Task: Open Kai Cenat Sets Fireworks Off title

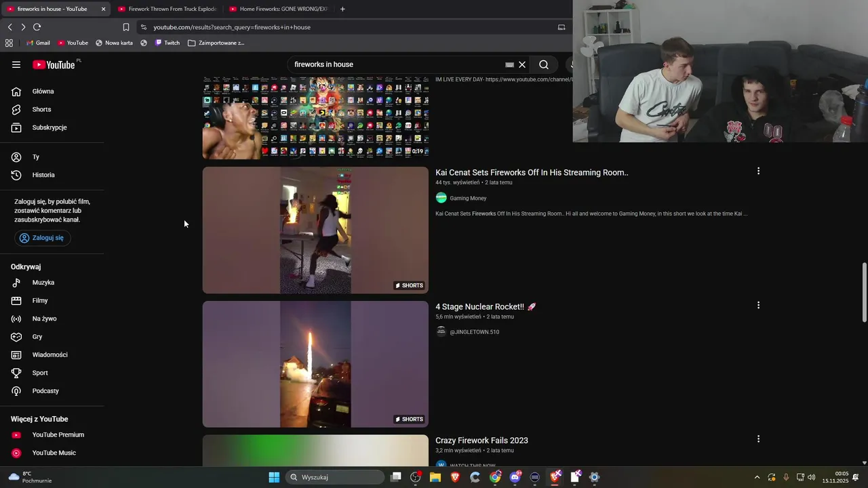Action: tap(532, 172)
